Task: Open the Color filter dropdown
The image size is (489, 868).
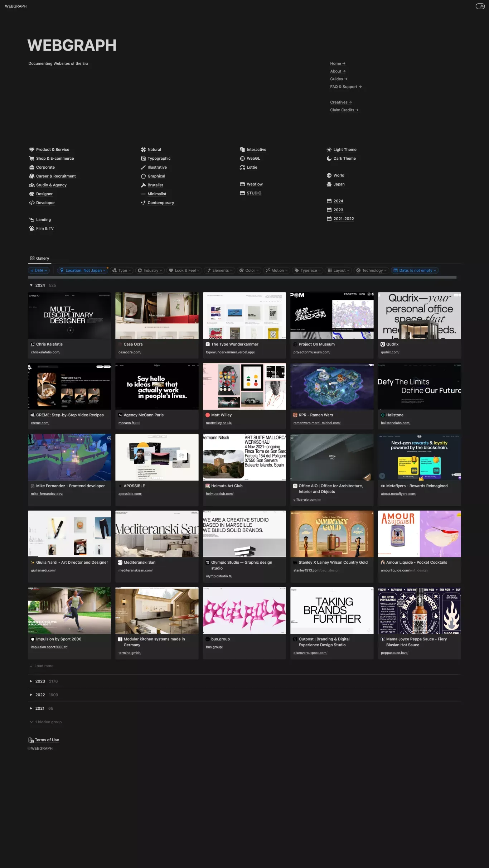Action: click(x=250, y=270)
